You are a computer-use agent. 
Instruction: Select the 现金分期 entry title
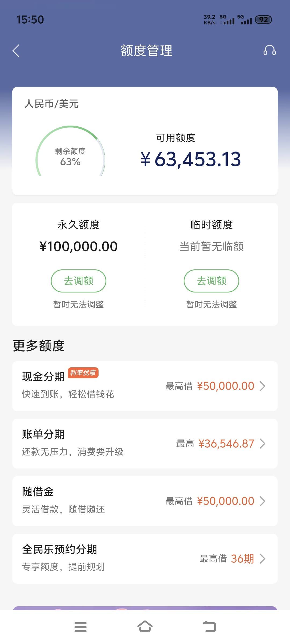pos(43,376)
